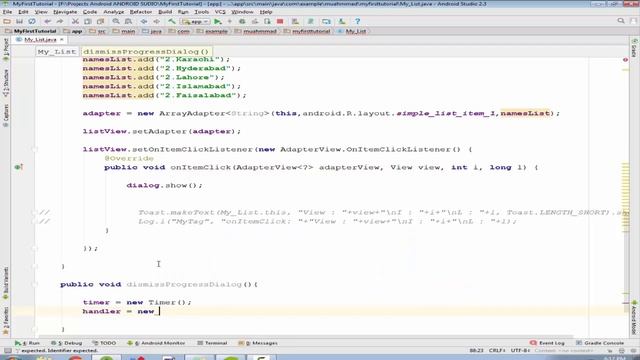Open the VCS menu
640x360 pixels.
220,12
